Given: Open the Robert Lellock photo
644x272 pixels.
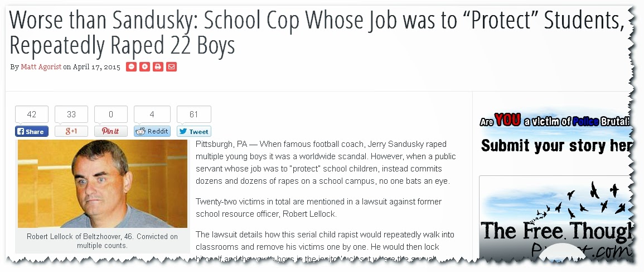Looking at the screenshot, I should pyautogui.click(x=102, y=184).
